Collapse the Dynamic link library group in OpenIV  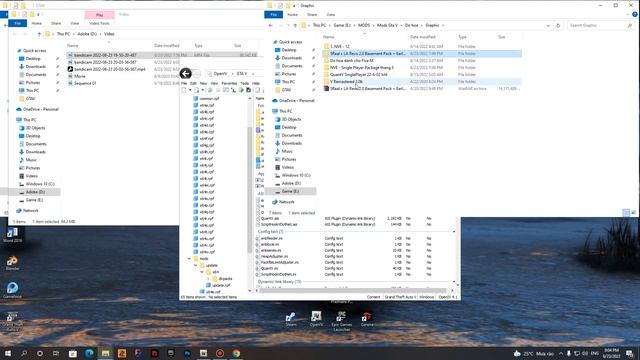tap(454, 282)
